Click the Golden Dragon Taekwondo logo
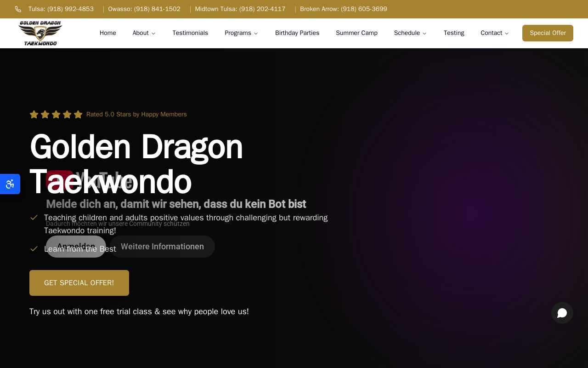The height and width of the screenshot is (368, 588). point(40,33)
